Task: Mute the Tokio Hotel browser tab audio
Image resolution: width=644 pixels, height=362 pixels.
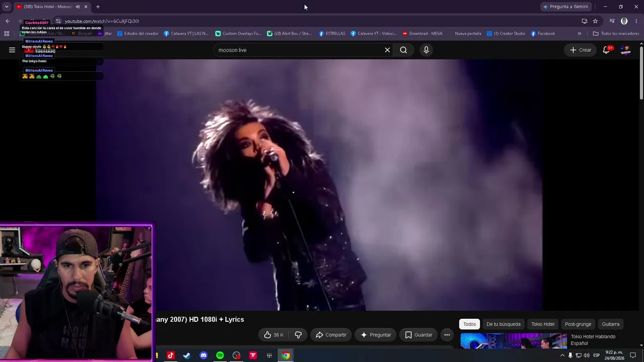Action: click(x=77, y=7)
